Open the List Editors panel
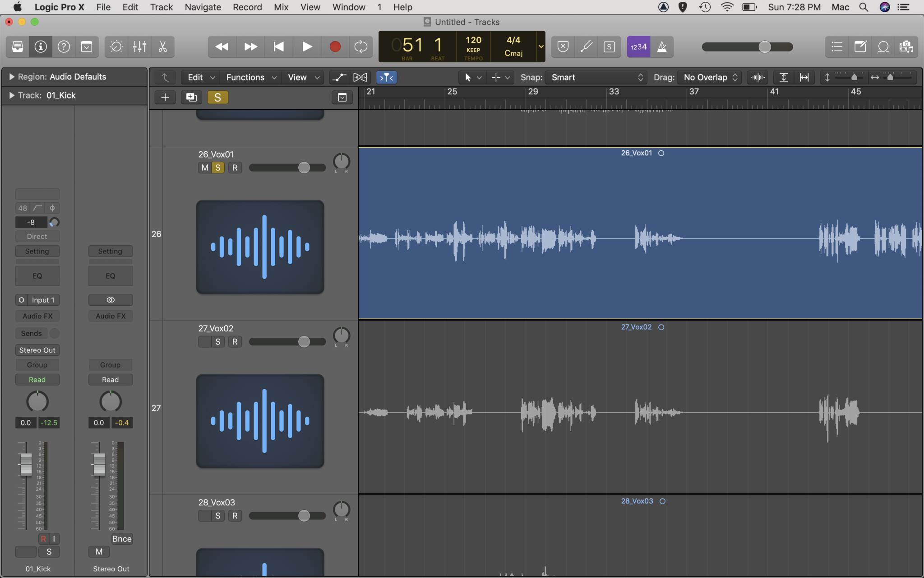The width and height of the screenshot is (924, 578). (x=837, y=47)
